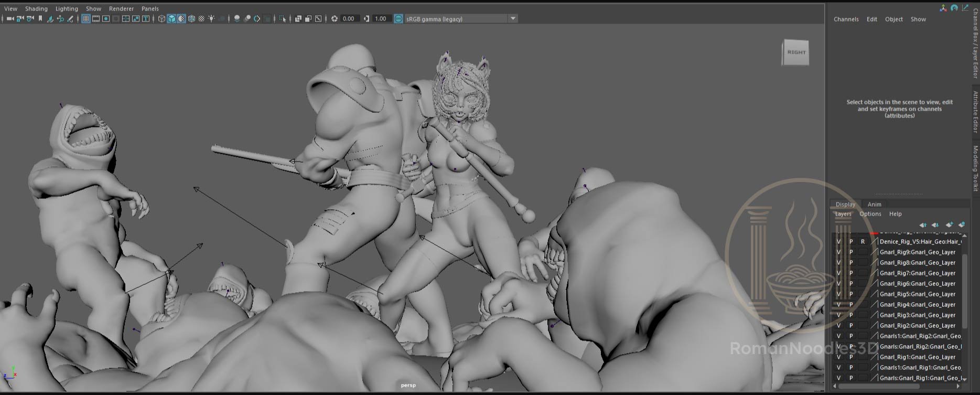Click Use All Lights bulb icon
980x395 pixels.
pyautogui.click(x=211, y=18)
